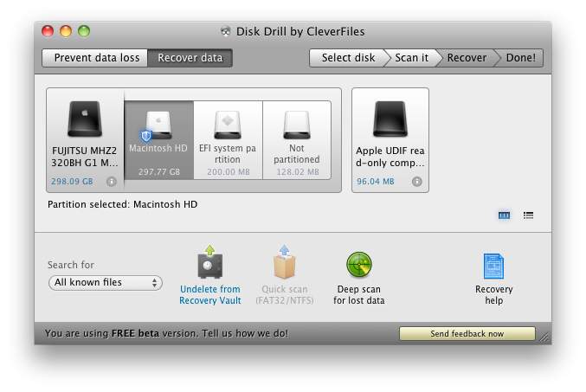Click the Recovery help label
The height and width of the screenshot is (392, 586).
493,295
